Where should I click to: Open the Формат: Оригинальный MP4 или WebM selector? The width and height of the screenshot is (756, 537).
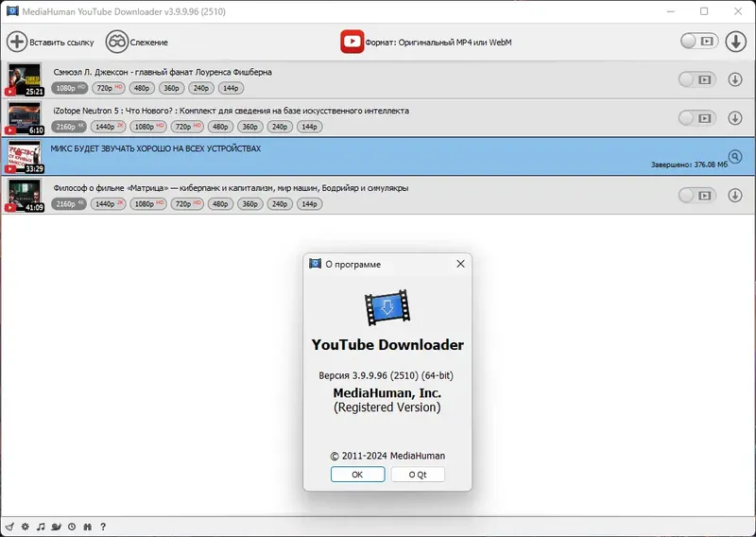point(438,43)
